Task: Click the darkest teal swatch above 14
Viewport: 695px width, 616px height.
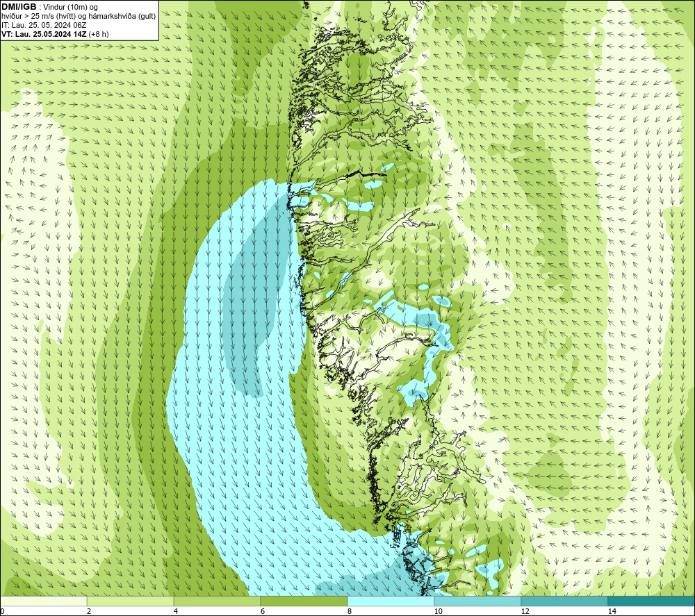Action: [651, 601]
